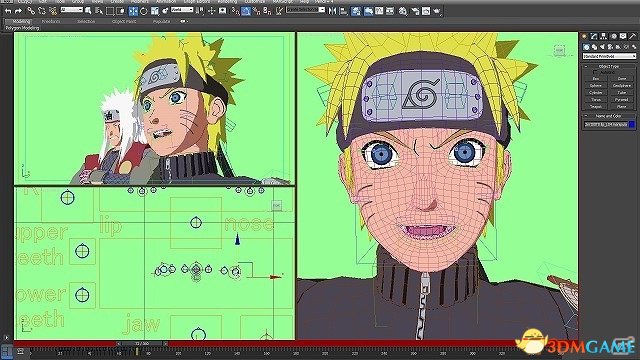The image size is (640, 360).
Task: Toggle the modeling Ribbon display
Action: tap(368, 11)
